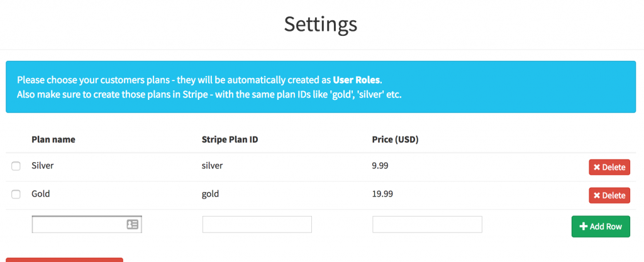Click the contact card autofill icon

tap(133, 224)
